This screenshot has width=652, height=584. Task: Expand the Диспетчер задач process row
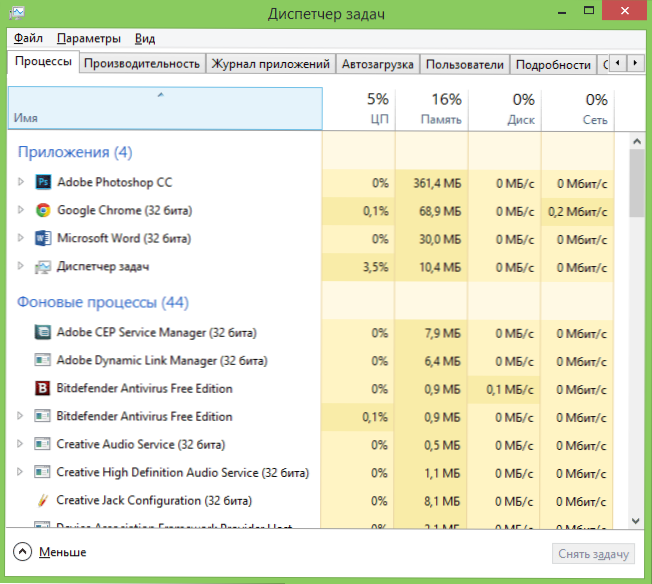coord(20,266)
